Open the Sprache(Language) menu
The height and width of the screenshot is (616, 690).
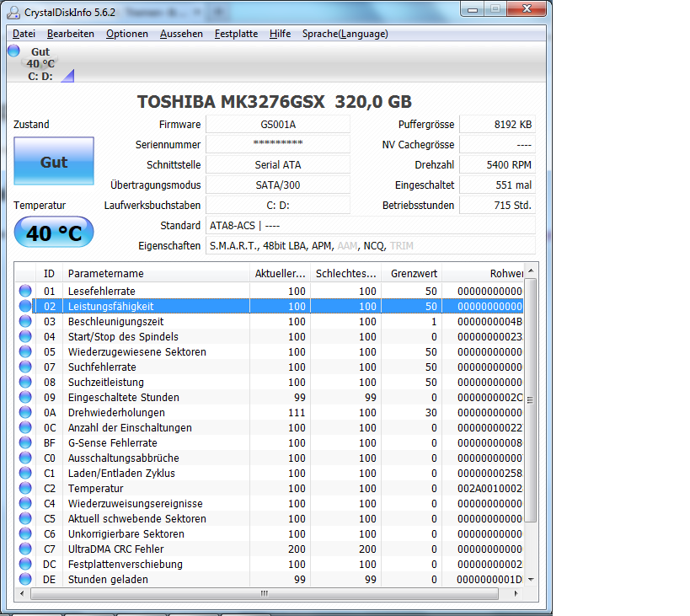(345, 34)
